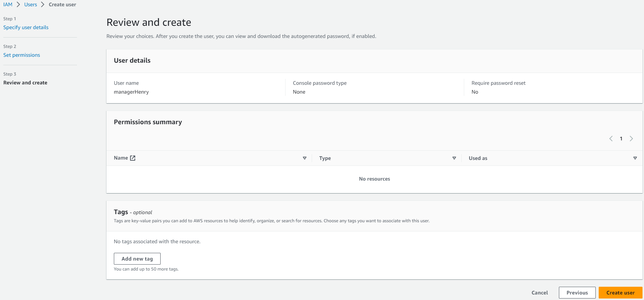Go to next permissions page with right chevron

[631, 139]
